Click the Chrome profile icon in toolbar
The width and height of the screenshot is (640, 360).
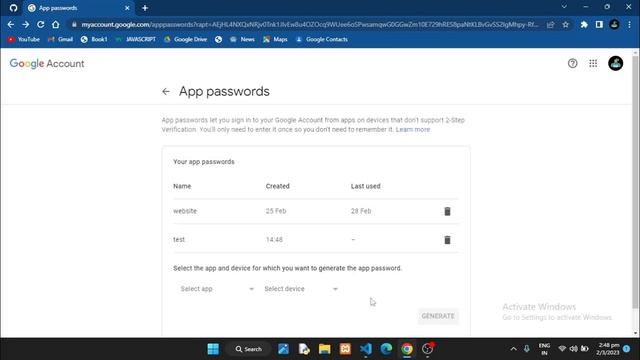tap(614, 24)
